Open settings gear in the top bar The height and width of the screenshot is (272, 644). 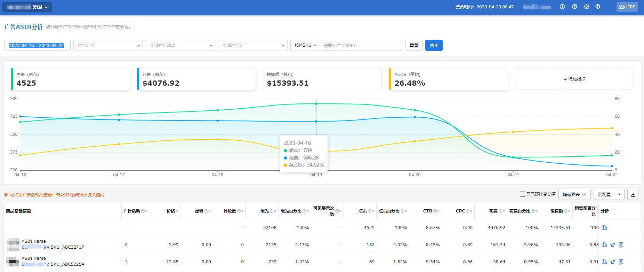click(x=587, y=7)
